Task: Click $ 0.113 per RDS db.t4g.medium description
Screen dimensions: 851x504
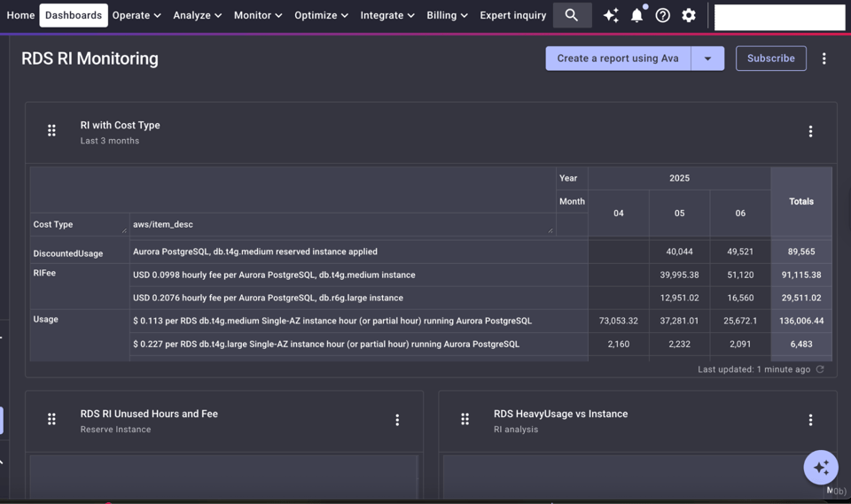Action: pos(358,322)
